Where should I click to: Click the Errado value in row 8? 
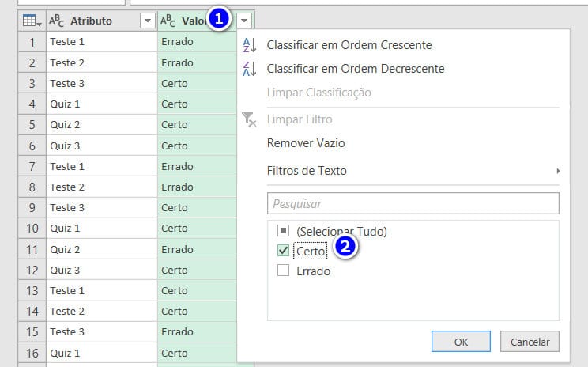tap(198, 187)
